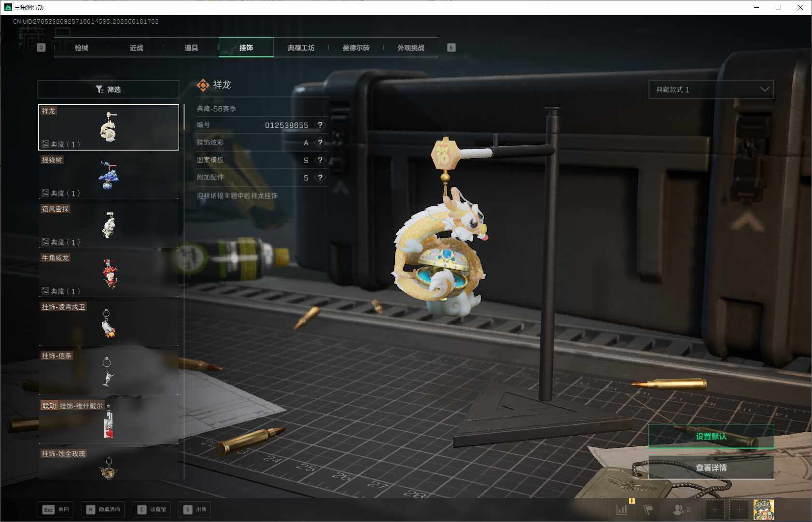
Task: Open the statistics bar-chart icon
Action: coord(622,509)
